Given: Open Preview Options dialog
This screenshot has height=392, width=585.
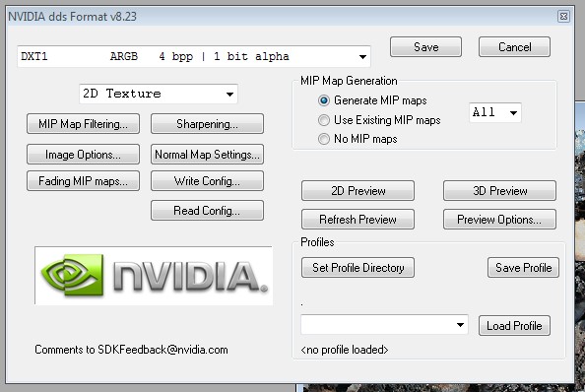Looking at the screenshot, I should pos(499,220).
